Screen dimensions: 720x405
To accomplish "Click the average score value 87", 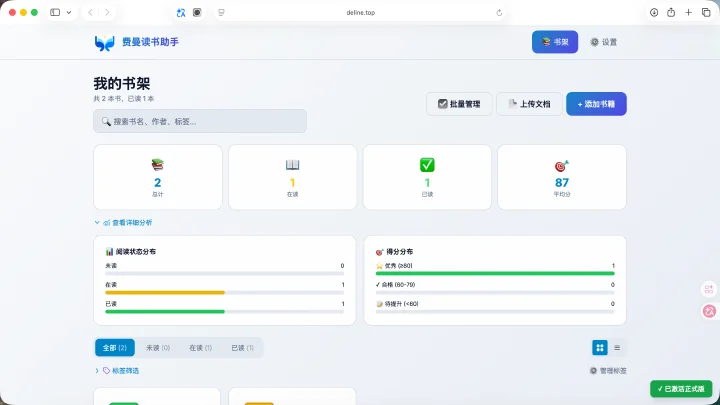I will (x=562, y=182).
